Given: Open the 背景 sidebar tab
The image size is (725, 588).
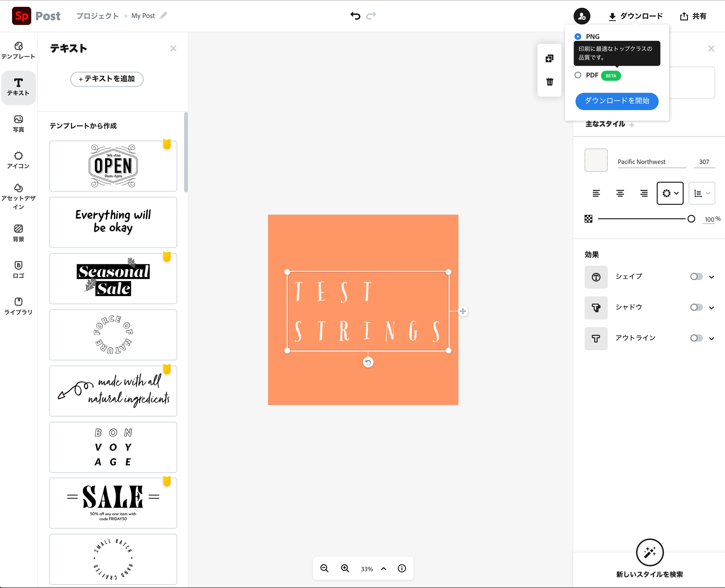Looking at the screenshot, I should click(x=19, y=233).
